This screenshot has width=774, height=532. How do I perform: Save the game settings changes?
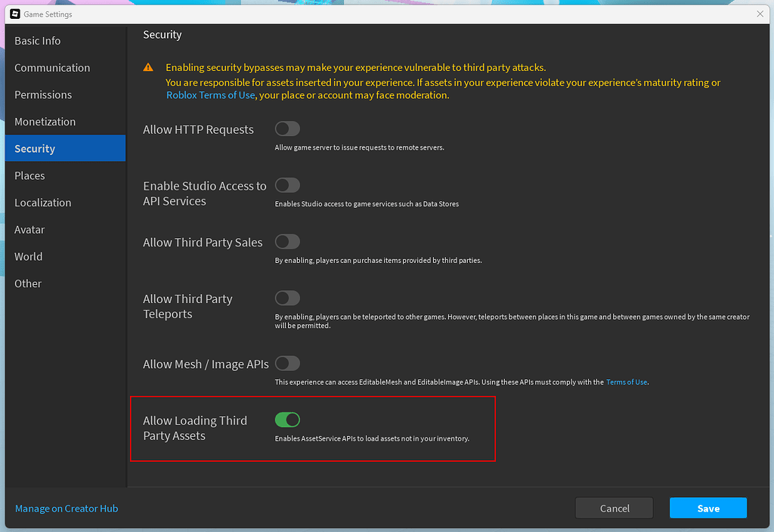pyautogui.click(x=707, y=508)
